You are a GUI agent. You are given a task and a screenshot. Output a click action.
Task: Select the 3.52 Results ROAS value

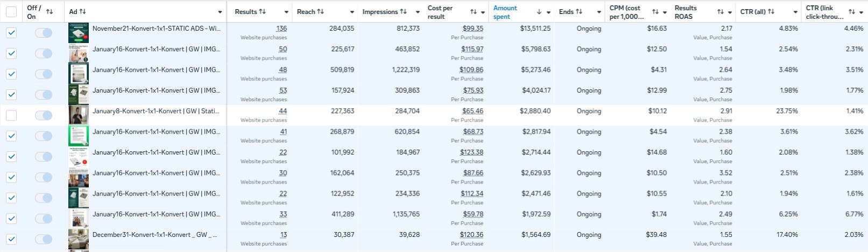pyautogui.click(x=725, y=173)
